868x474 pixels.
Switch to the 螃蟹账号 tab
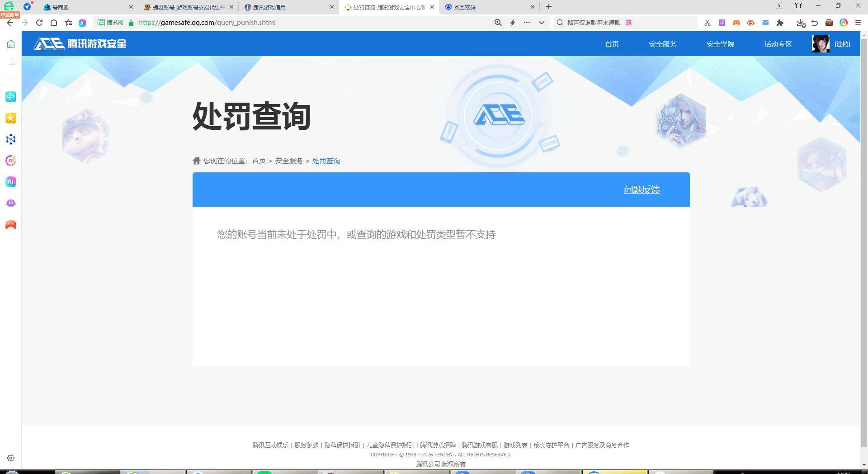pos(189,7)
